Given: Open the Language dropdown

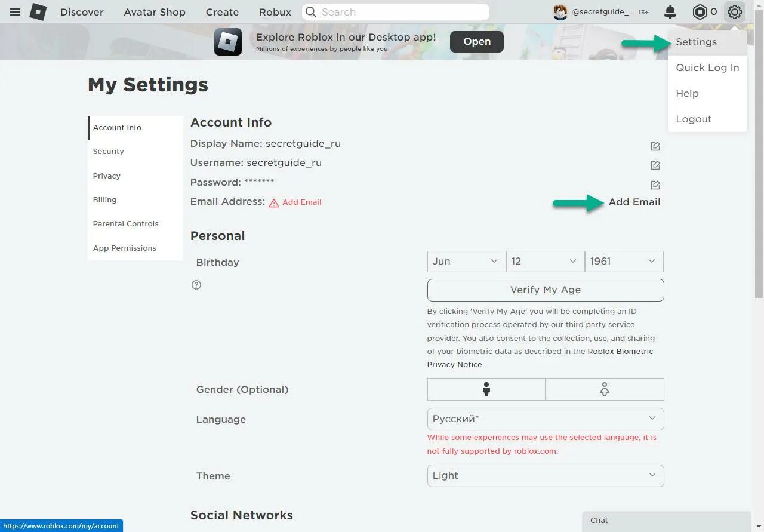Looking at the screenshot, I should click(x=546, y=419).
